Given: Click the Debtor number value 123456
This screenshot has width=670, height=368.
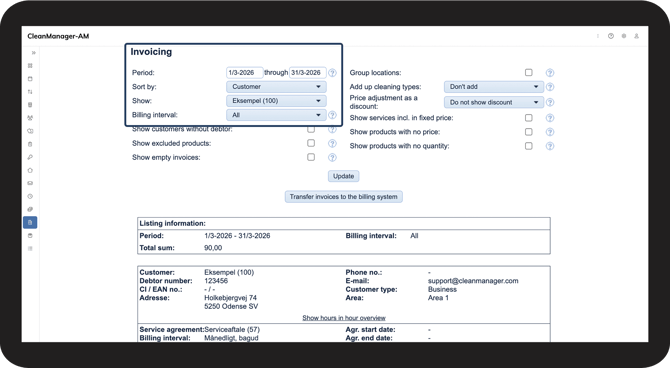Looking at the screenshot, I should (x=216, y=281).
